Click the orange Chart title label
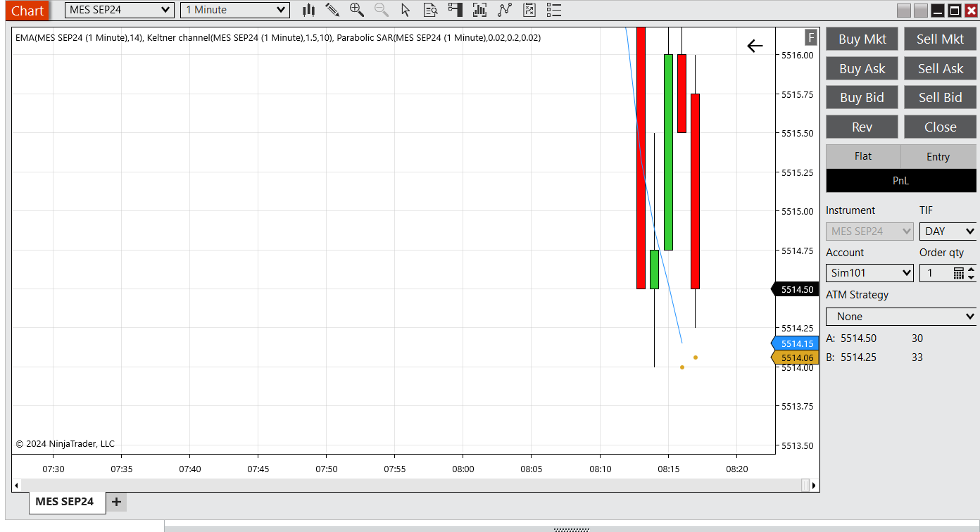Screen dimensions: 980x532 click(x=27, y=11)
